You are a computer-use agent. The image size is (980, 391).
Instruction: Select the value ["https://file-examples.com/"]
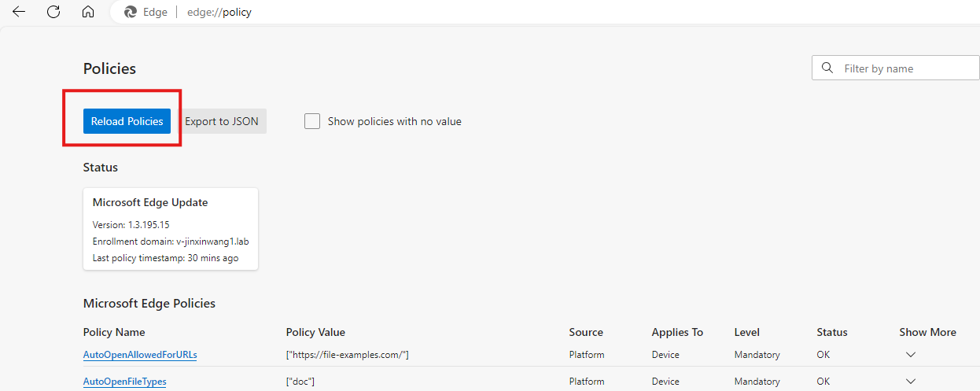tap(348, 355)
